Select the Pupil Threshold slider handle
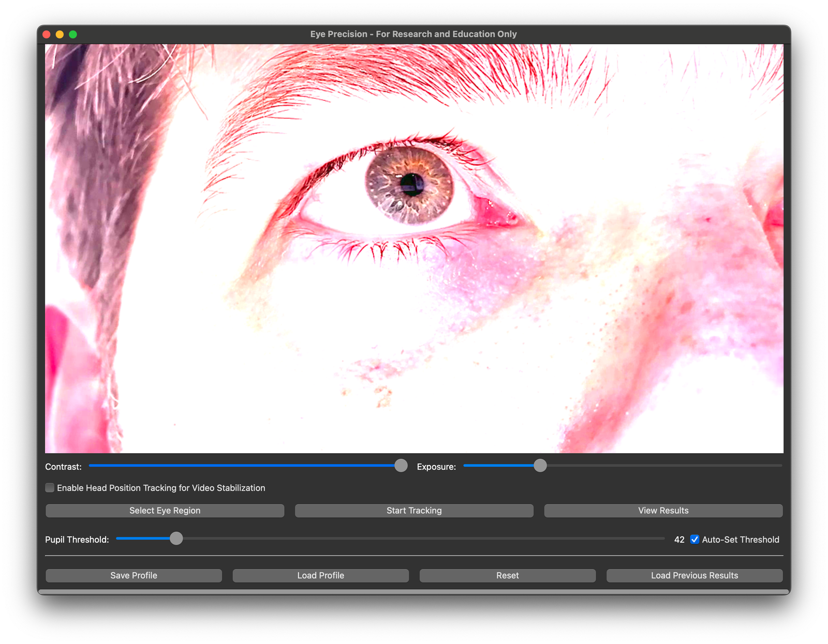This screenshot has width=828, height=644. click(x=176, y=539)
